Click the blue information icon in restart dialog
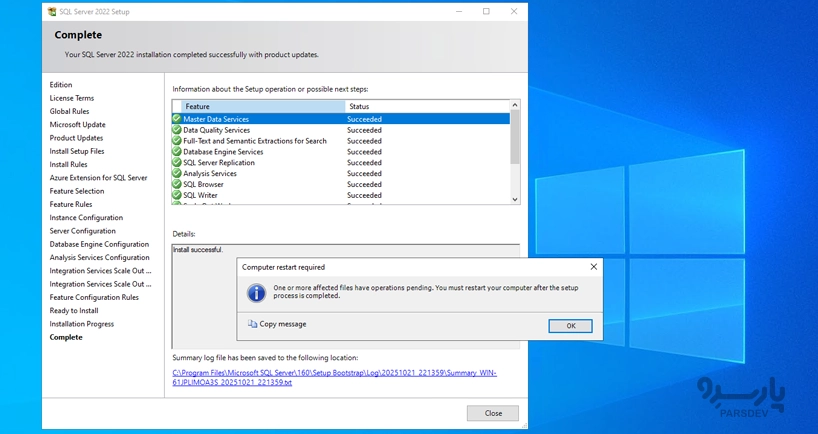This screenshot has height=434, width=818. tap(256, 292)
